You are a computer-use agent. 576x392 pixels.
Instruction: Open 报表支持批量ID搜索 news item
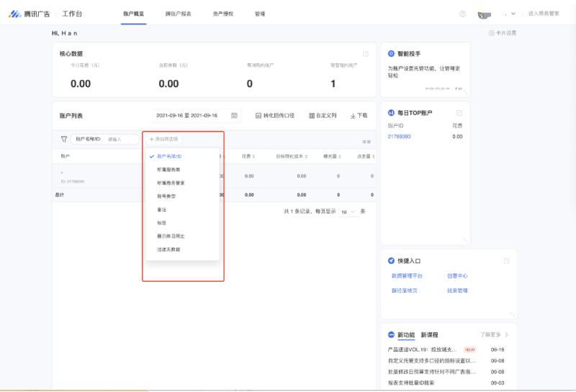[411, 383]
